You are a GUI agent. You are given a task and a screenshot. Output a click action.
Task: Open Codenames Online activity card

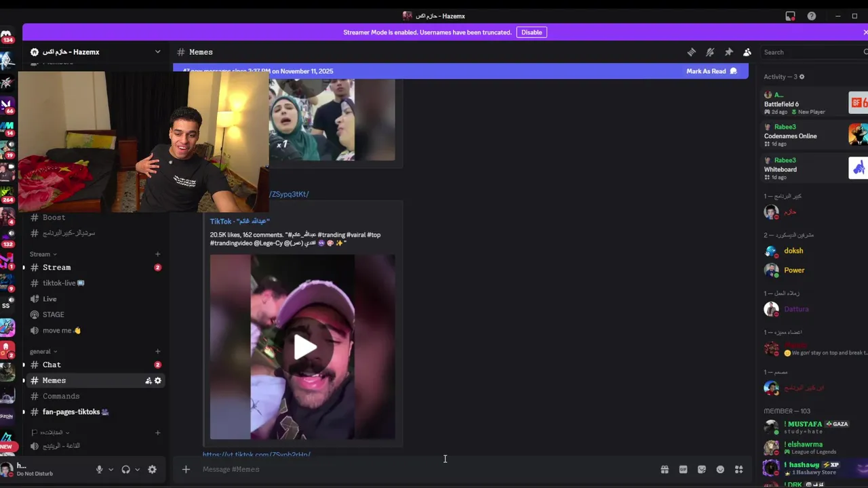pyautogui.click(x=814, y=135)
